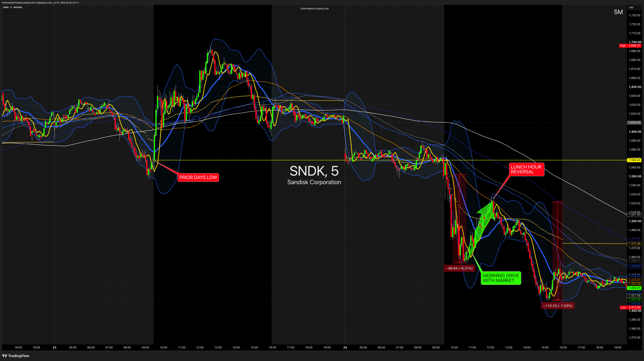Select the MORNING DRIVE WITH MARKET callout
This screenshot has height=361, width=644.
[501, 278]
